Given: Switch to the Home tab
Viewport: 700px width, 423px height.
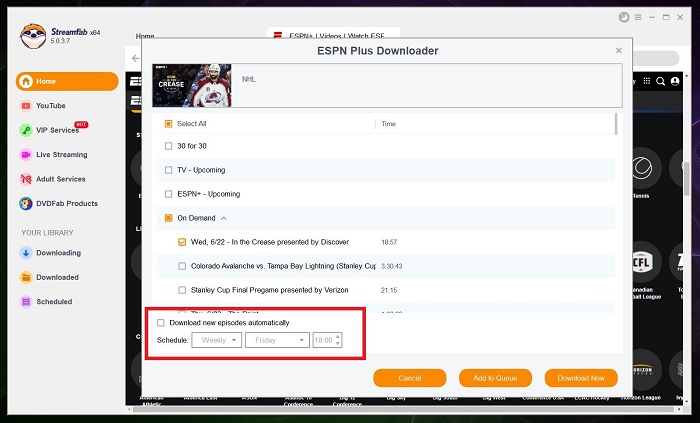Looking at the screenshot, I should tap(145, 36).
